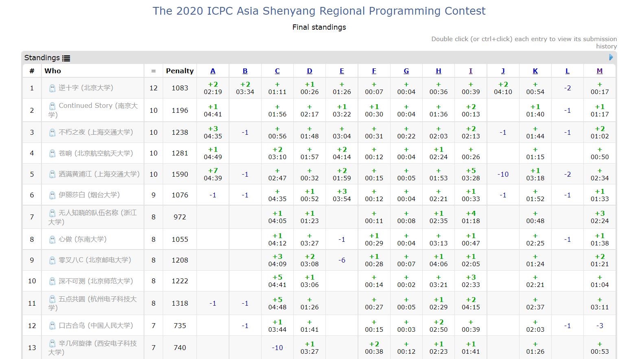Click the team icon beside 口古合鸟 team
The image size is (644, 359).
pyautogui.click(x=52, y=326)
